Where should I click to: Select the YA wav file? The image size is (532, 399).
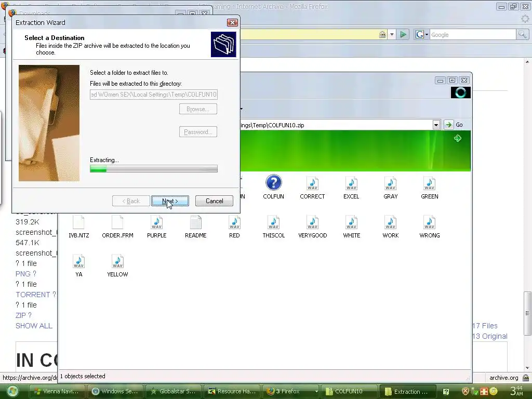click(x=79, y=265)
